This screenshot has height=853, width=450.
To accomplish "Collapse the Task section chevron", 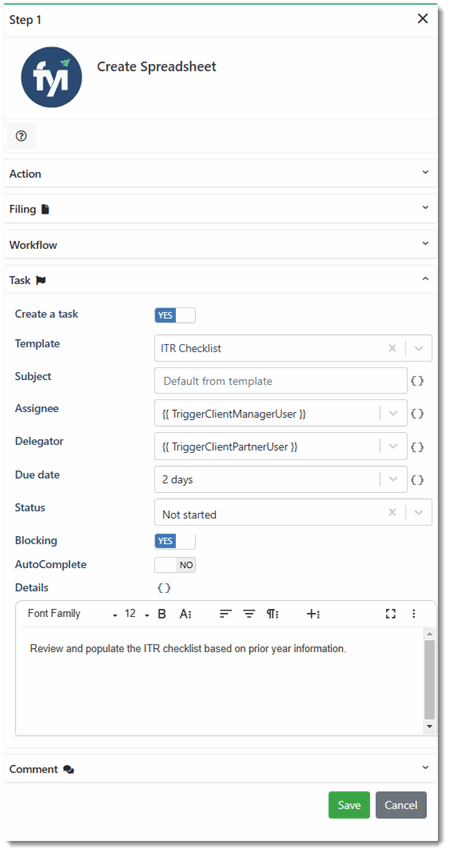I will pyautogui.click(x=426, y=279).
